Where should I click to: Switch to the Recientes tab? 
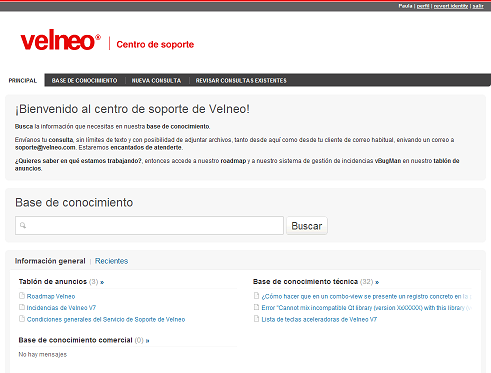pos(111,261)
